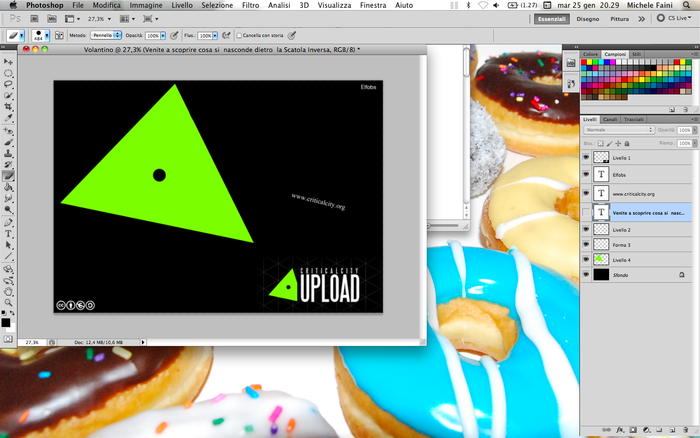Select the Type tool
The image size is (700, 438).
[x=8, y=234]
